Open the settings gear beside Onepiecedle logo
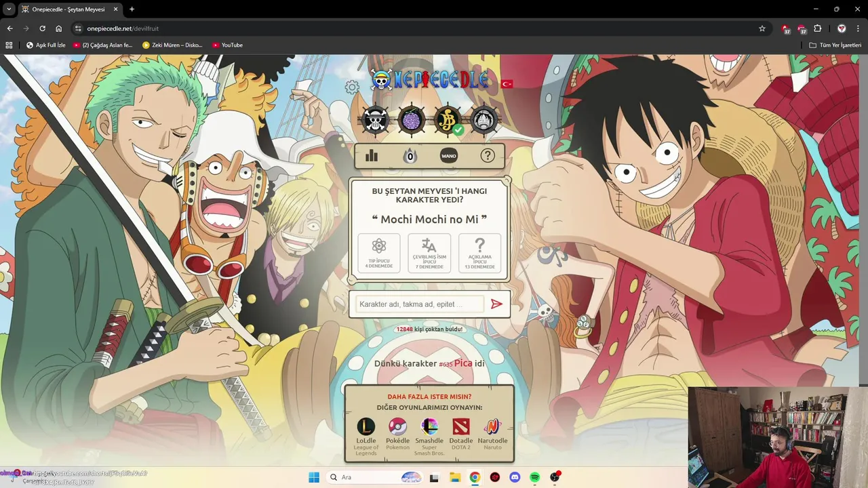Viewport: 868px width, 488px height. (x=351, y=87)
